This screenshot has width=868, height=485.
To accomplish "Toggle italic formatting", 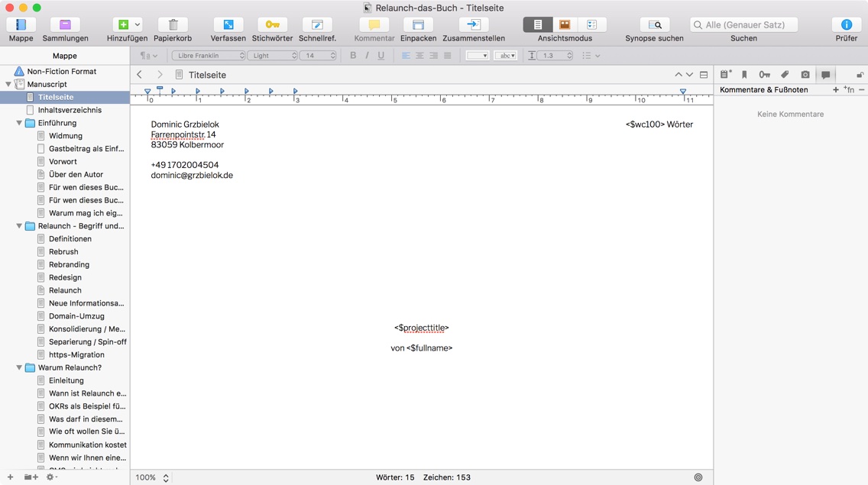I will tap(367, 55).
